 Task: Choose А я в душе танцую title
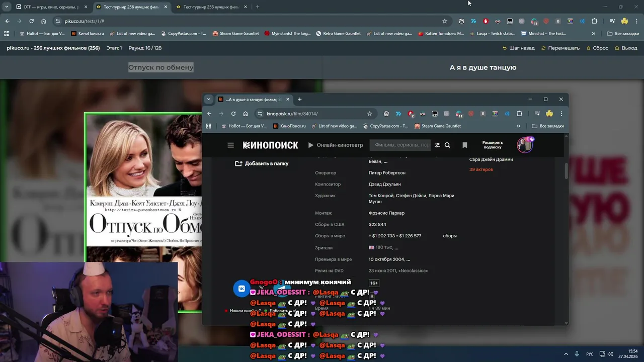tap(483, 67)
